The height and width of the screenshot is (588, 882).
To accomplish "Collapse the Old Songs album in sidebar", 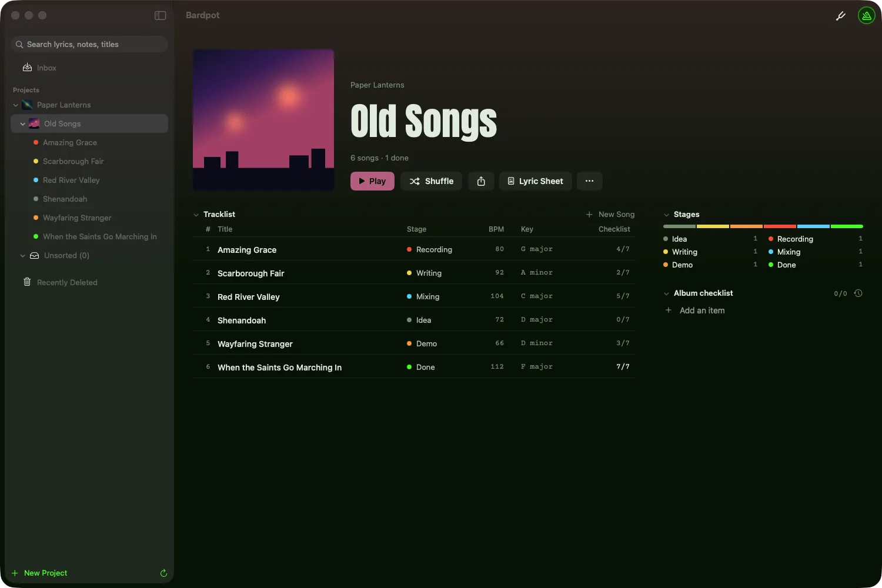I will 23,124.
